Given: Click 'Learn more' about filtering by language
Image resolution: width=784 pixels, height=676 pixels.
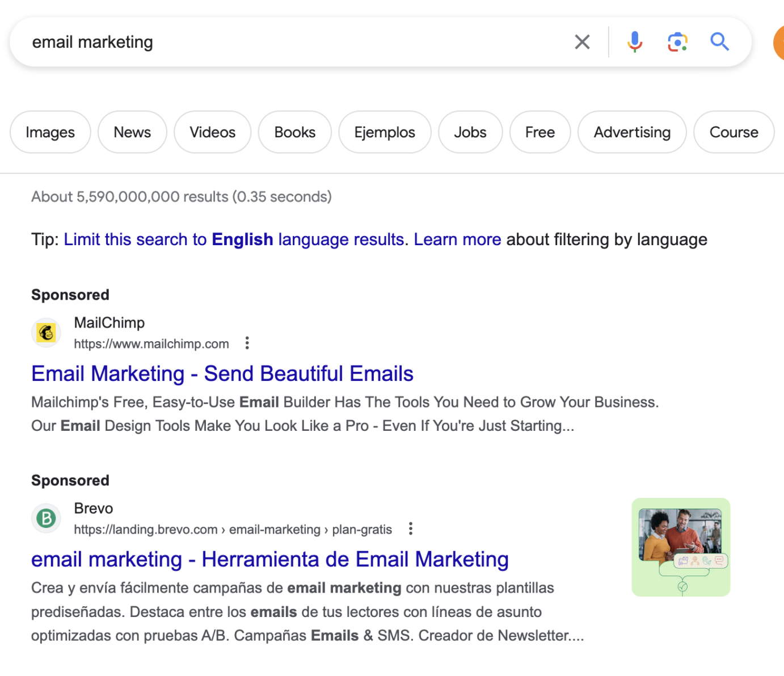Looking at the screenshot, I should [x=457, y=239].
